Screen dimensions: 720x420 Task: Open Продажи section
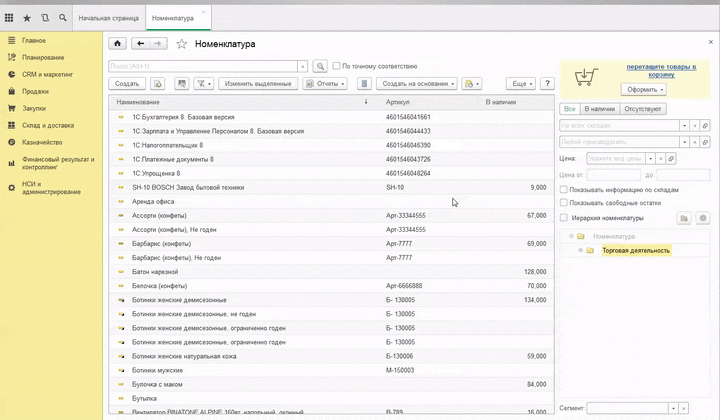click(35, 91)
